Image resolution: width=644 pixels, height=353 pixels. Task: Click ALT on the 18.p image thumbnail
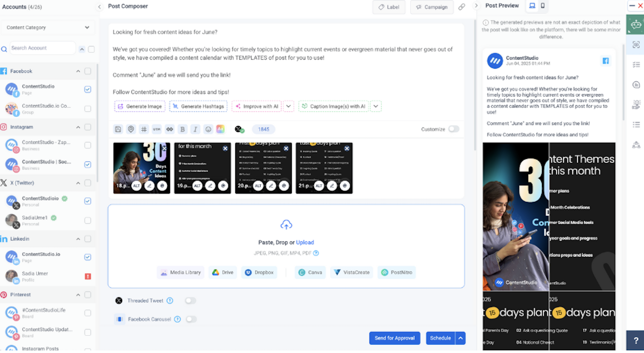coord(136,186)
